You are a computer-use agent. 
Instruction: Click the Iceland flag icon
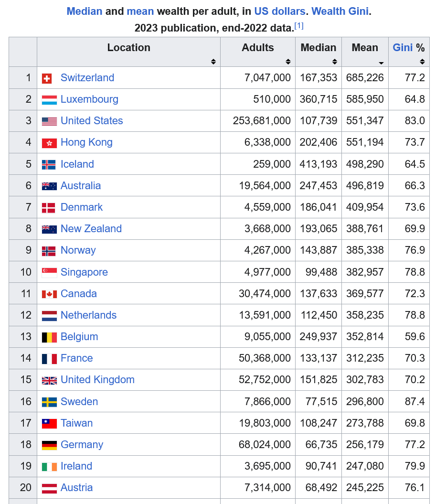pos(49,164)
